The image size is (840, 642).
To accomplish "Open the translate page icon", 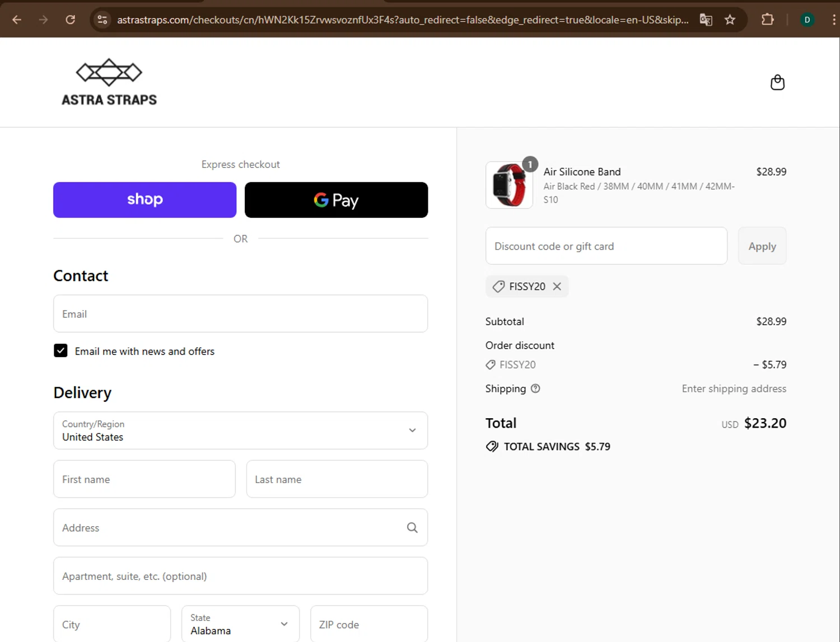I will click(x=706, y=20).
